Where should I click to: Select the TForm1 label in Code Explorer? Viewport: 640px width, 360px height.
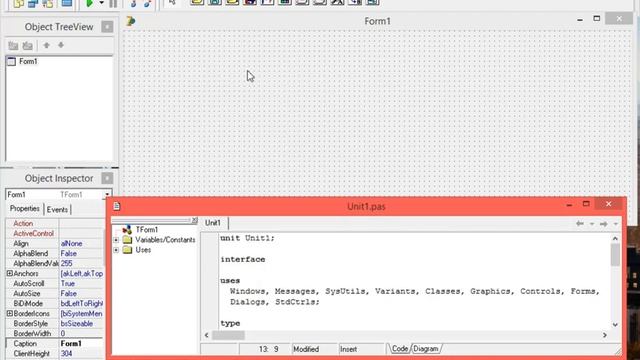click(x=147, y=230)
